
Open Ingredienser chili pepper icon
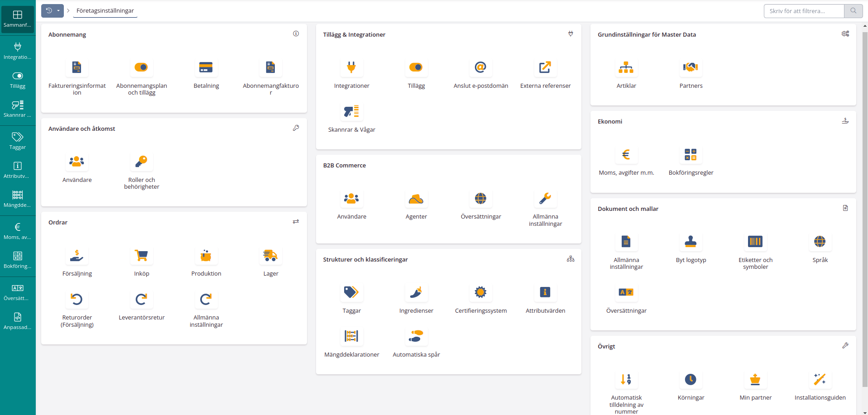tap(416, 293)
